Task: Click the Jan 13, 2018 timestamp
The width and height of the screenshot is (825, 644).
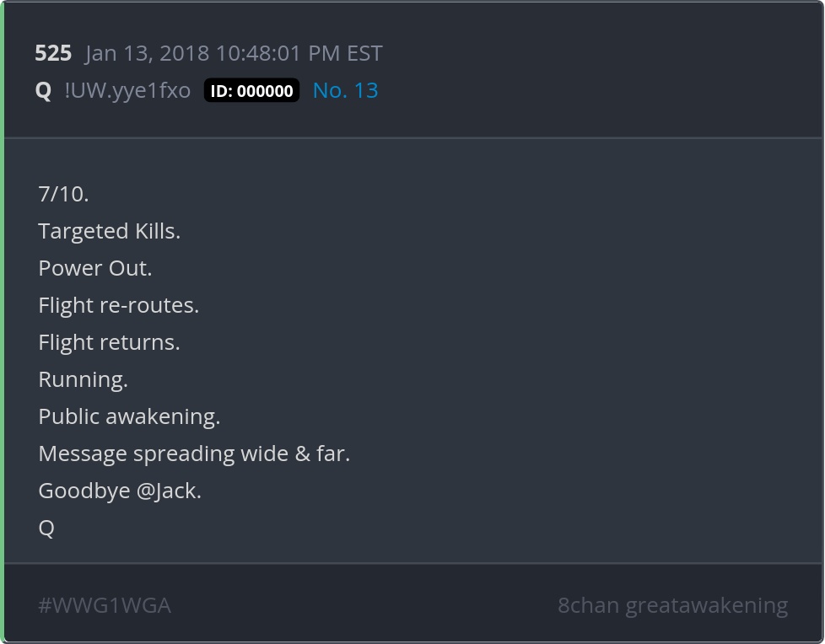Action: coord(234,54)
